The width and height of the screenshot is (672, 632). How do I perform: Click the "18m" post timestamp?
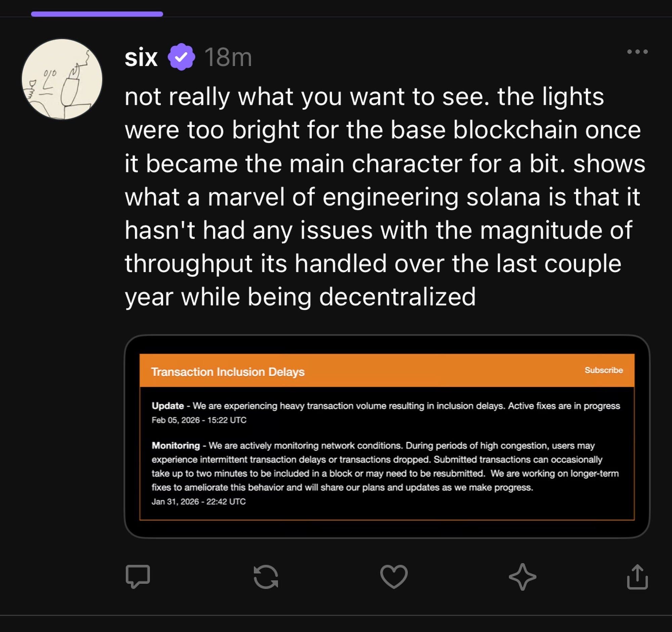pos(228,57)
